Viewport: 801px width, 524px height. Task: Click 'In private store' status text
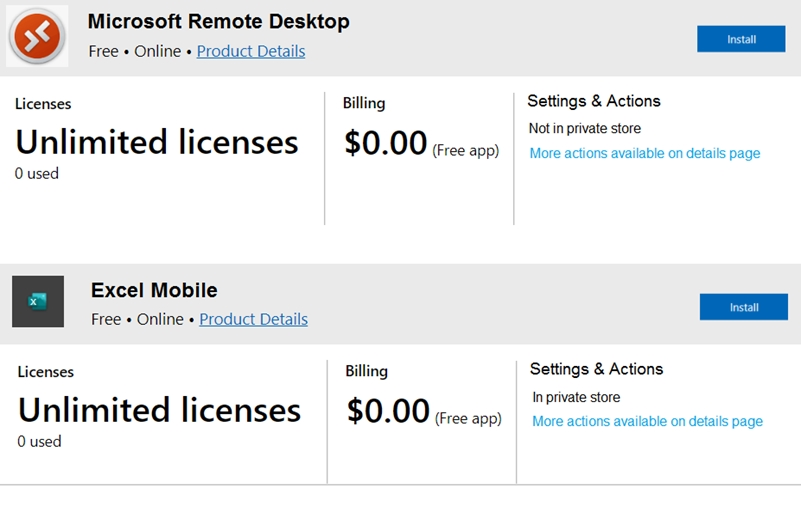576,397
